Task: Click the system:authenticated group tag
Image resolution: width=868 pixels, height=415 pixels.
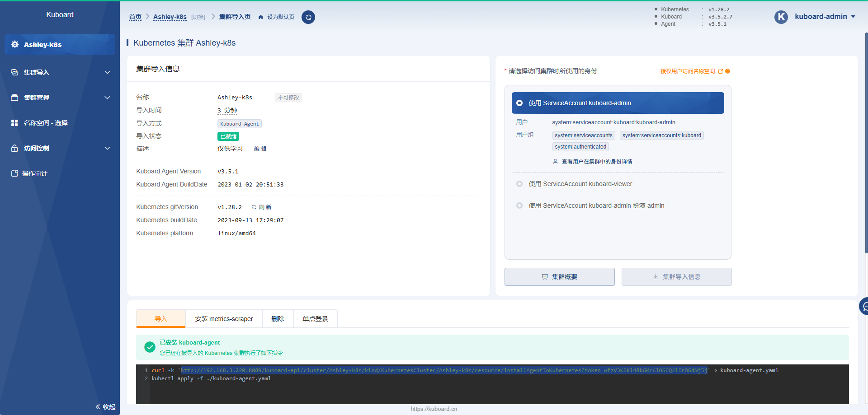Action: 580,147
